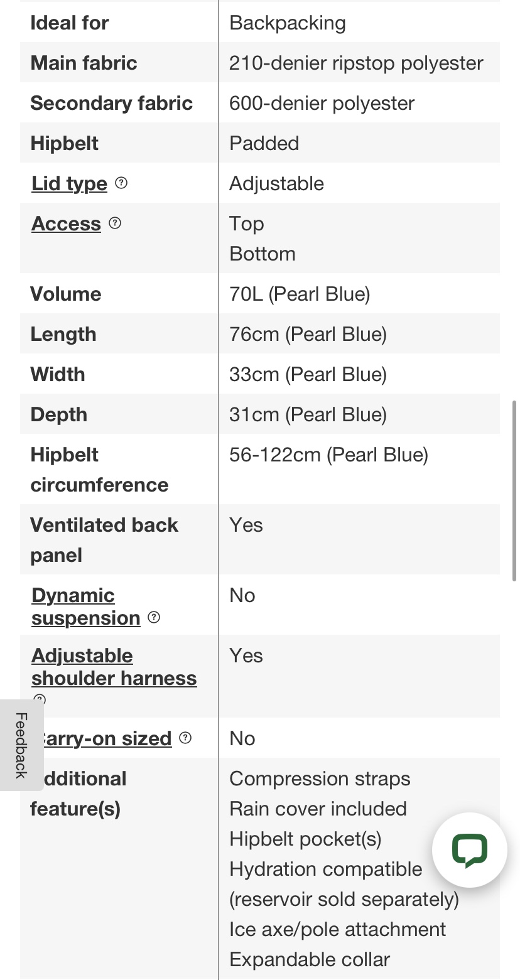
Task: Click help icon next to Carry-on sized
Action: [x=185, y=738]
